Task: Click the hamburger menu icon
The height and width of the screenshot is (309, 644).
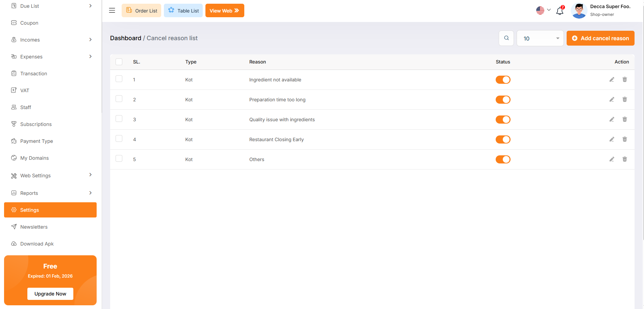Action: point(112,10)
